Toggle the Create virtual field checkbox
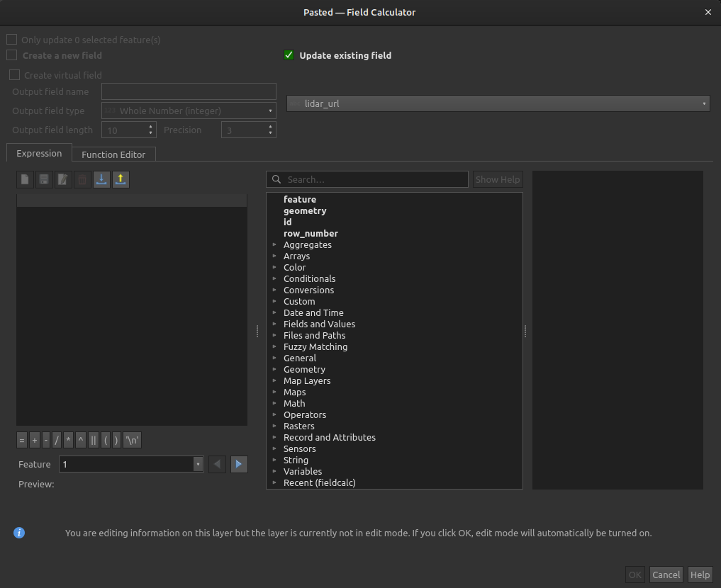721x588 pixels. pos(14,74)
